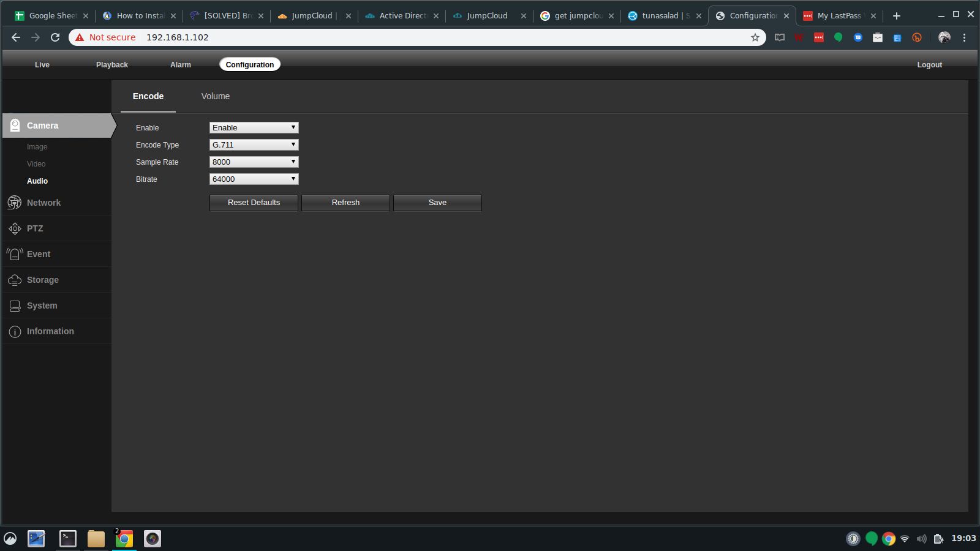Open the Storage settings section
The image size is (980, 551).
(x=42, y=280)
